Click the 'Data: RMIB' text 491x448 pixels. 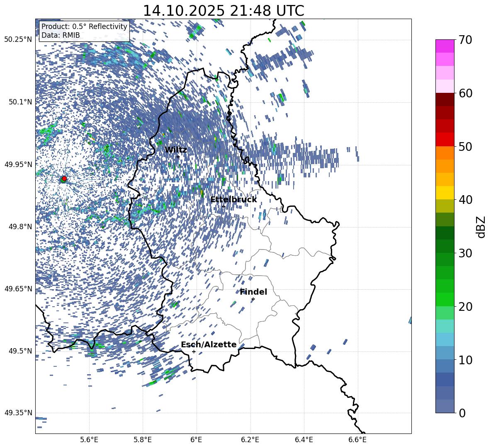[x=61, y=35]
